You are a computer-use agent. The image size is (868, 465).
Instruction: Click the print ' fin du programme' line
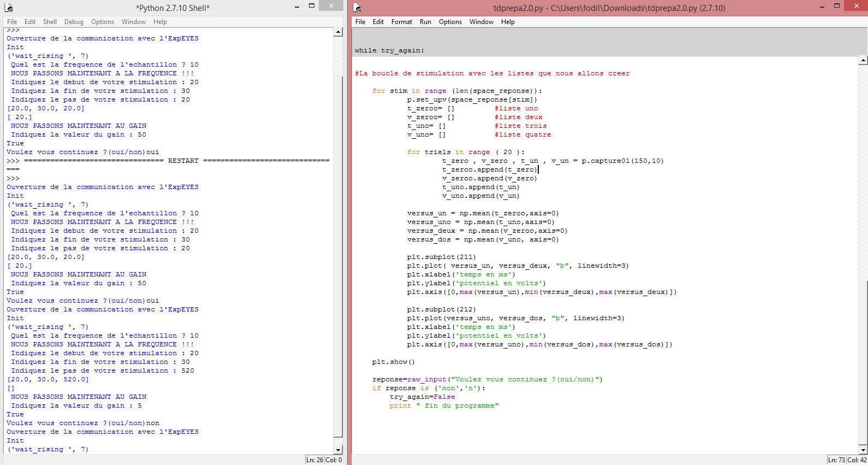pyautogui.click(x=444, y=405)
